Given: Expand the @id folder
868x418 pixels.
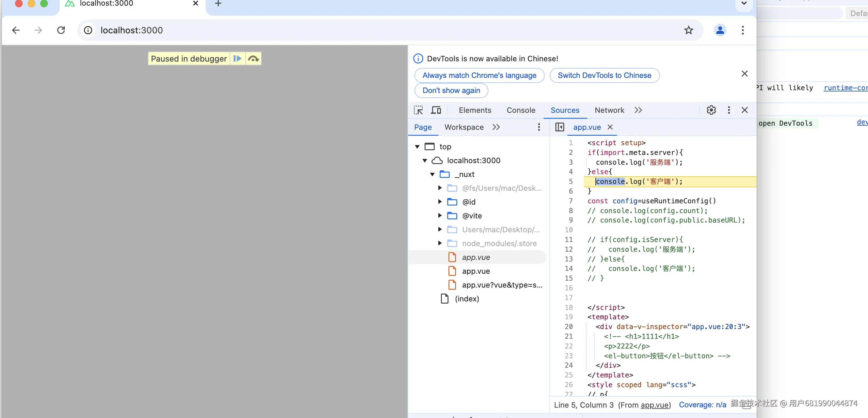Looking at the screenshot, I should tap(440, 202).
